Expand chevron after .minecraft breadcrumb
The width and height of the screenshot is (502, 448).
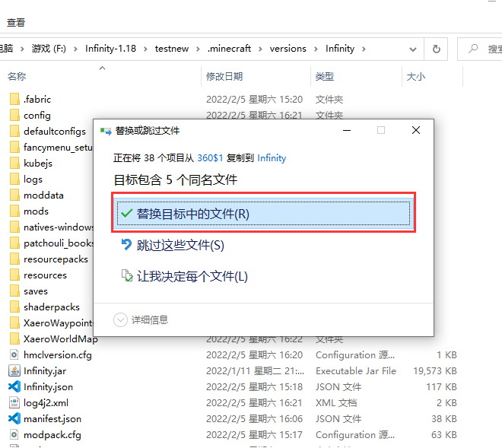point(260,49)
